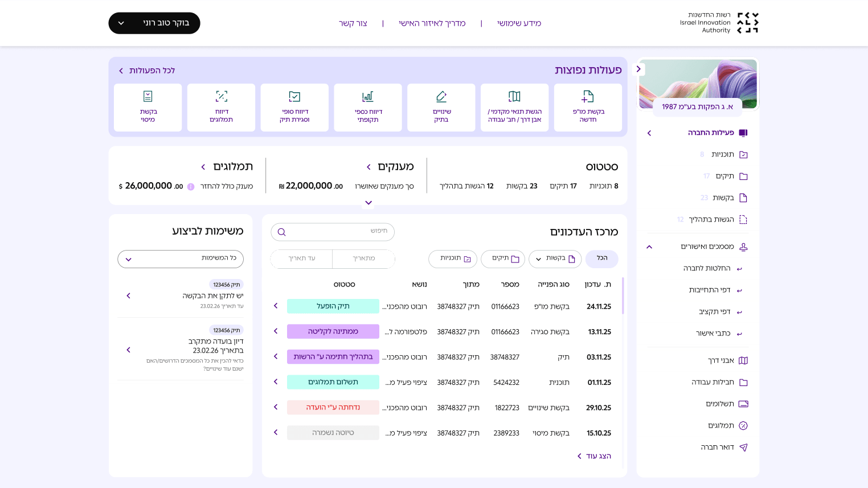Image resolution: width=868 pixels, height=488 pixels.
Task: Open הגשות בתהליך in the sidebar
Action: pyautogui.click(x=712, y=219)
